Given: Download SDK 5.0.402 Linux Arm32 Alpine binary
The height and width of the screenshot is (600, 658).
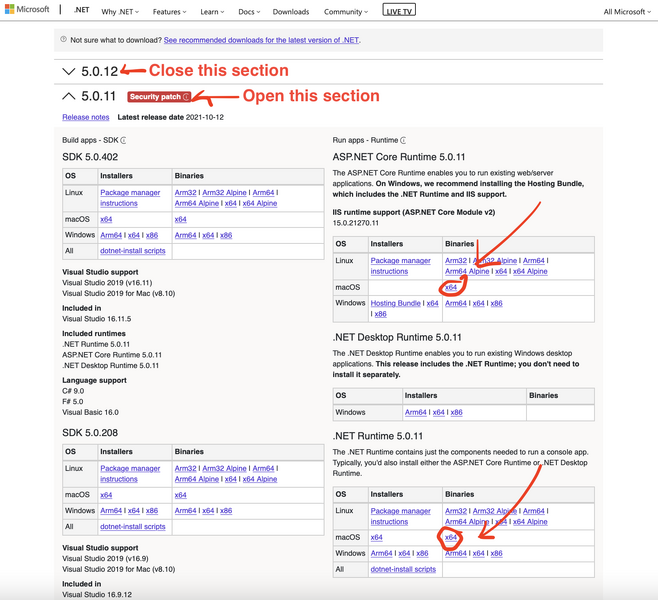Looking at the screenshot, I should click(x=225, y=193).
